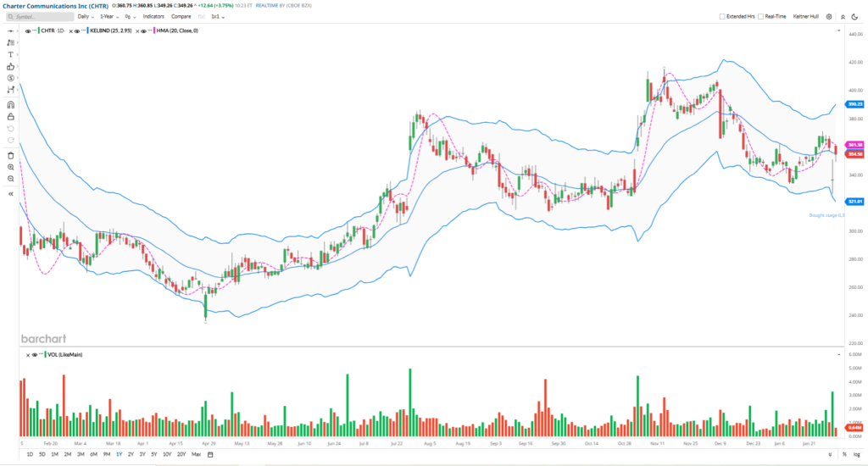The height and width of the screenshot is (466, 868).
Task: Zoom in using the magnifier plus icon
Action: [10, 167]
